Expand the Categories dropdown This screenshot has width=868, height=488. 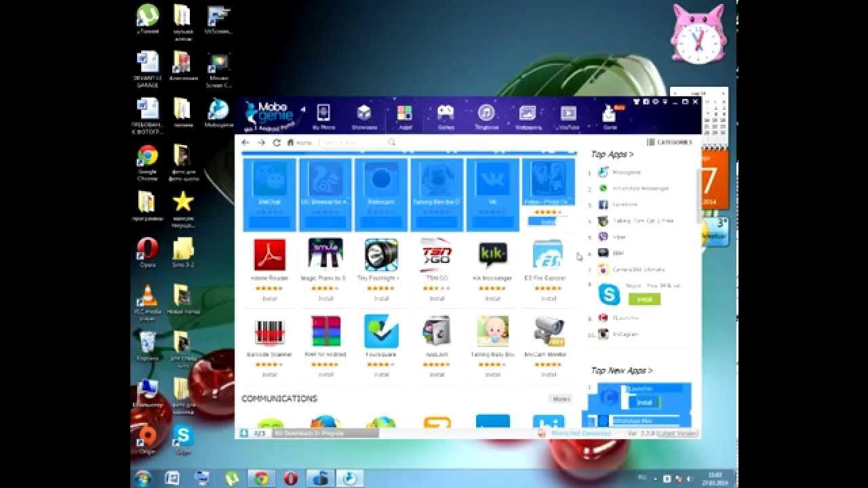click(669, 142)
